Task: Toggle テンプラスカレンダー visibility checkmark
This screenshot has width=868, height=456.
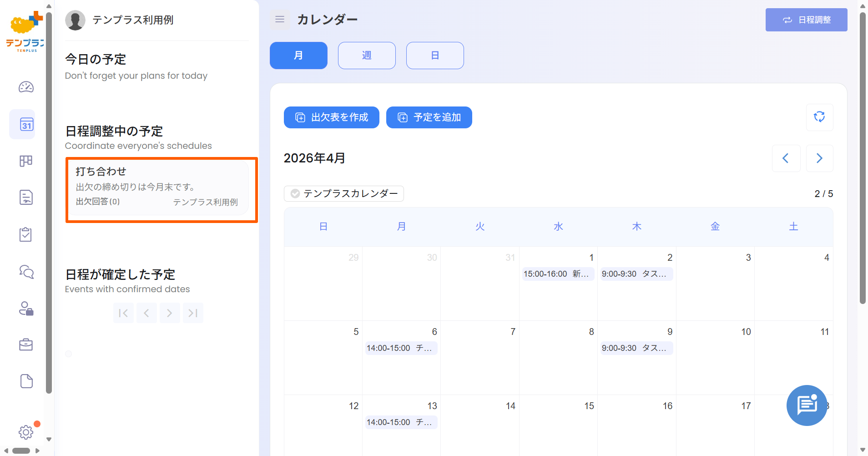Action: coord(295,193)
